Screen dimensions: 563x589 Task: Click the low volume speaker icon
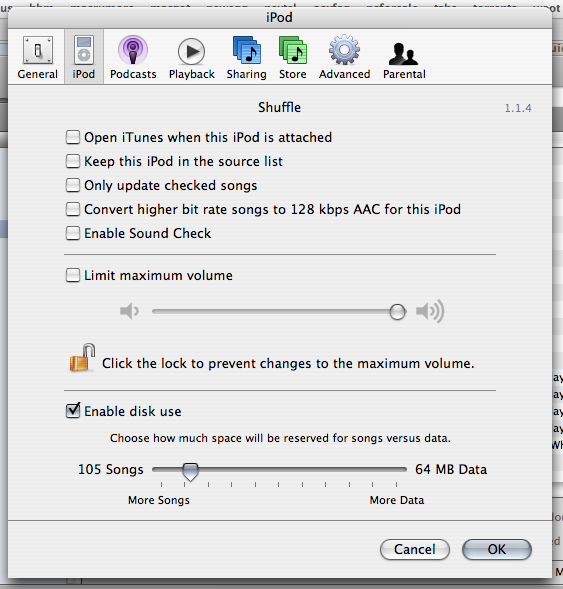(129, 311)
